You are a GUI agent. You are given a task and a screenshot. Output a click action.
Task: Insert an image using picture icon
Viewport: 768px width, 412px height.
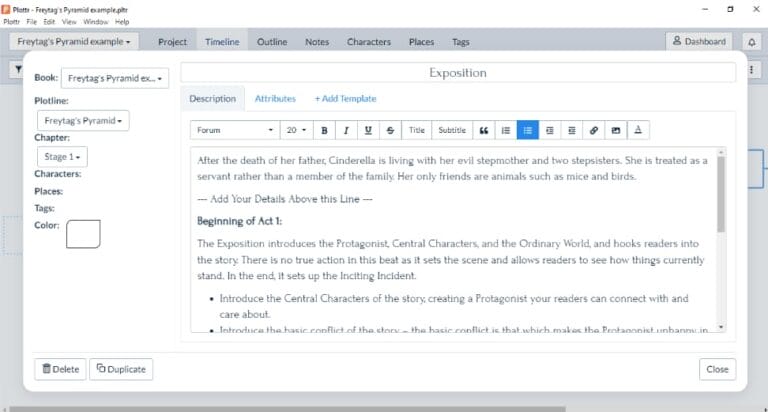coord(616,130)
